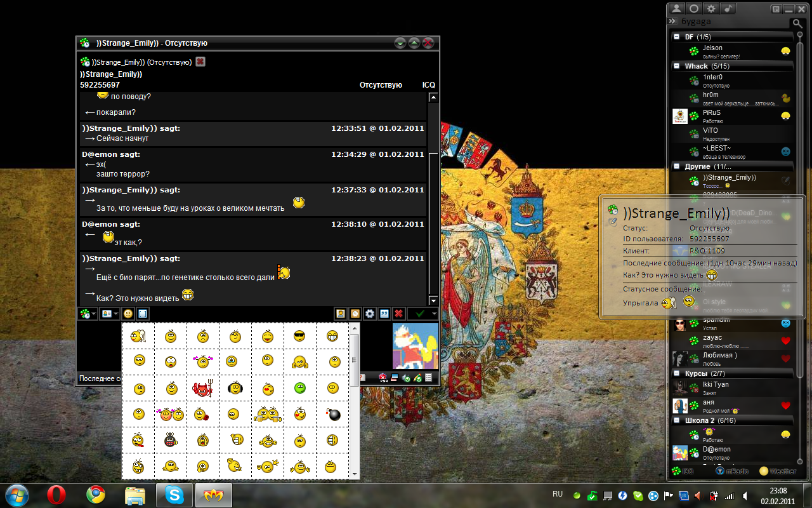Screen dimensions: 812x508
Task: Click the music note button in contact list header
Action: pos(729,9)
